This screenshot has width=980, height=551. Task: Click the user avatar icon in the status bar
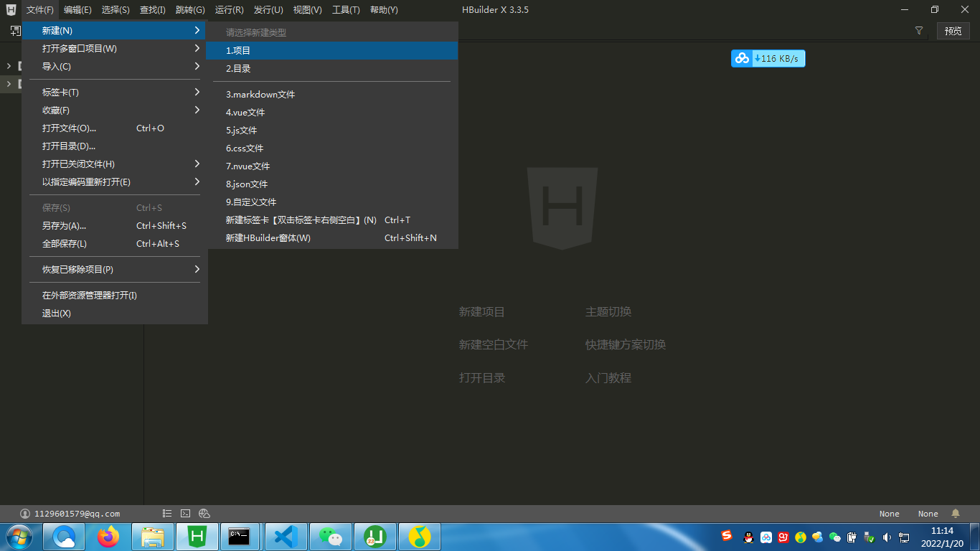25,514
